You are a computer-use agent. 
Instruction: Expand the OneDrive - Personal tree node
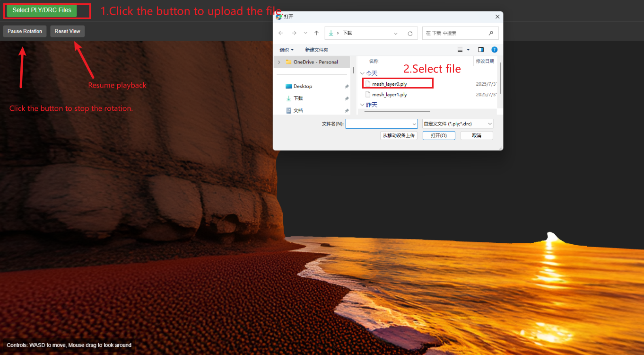point(279,62)
